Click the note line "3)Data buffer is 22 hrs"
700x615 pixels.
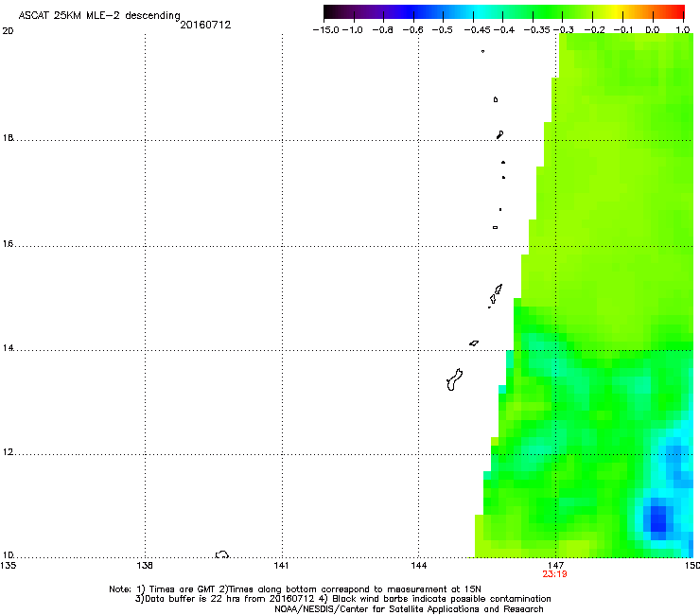click(x=342, y=599)
